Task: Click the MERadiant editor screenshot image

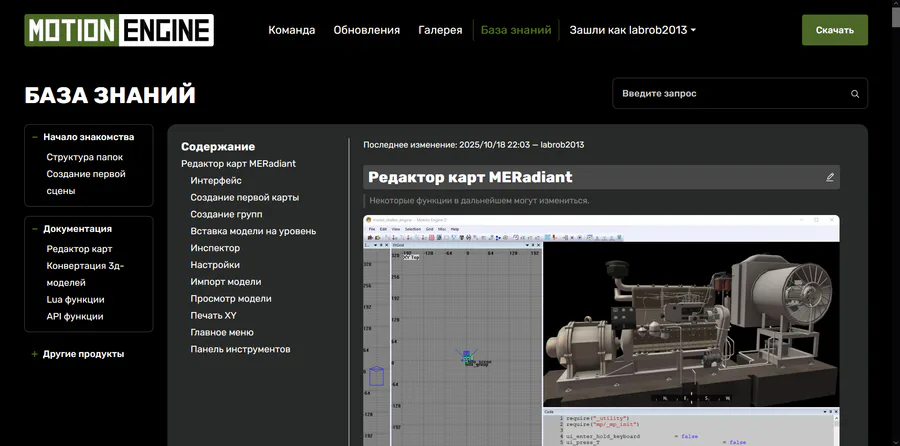Action: (601, 330)
